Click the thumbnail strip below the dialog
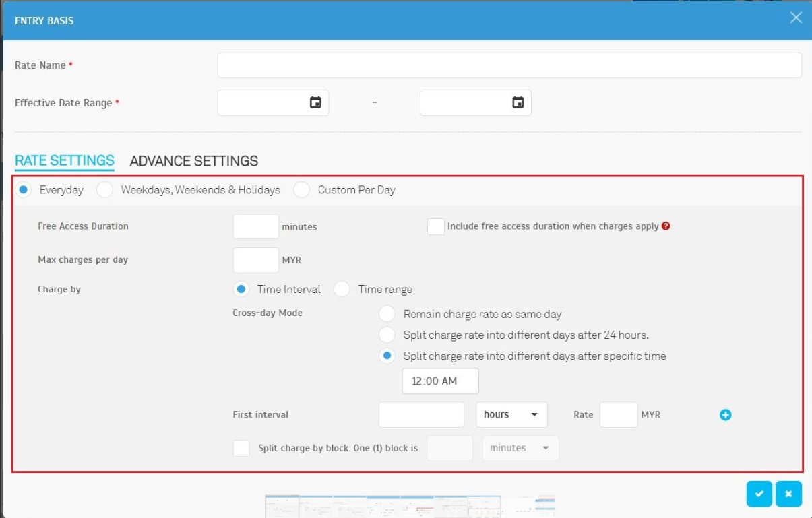This screenshot has height=518, width=812. coord(410,507)
